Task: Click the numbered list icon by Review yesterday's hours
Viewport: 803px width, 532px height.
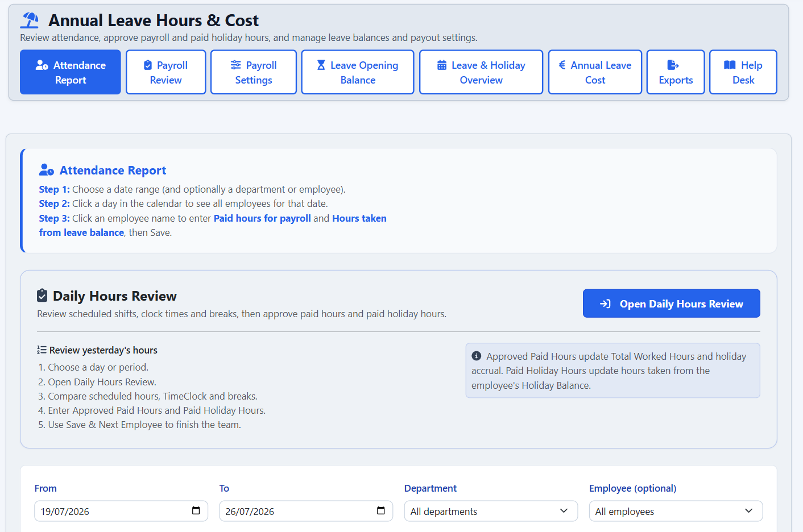Action: [x=42, y=350]
